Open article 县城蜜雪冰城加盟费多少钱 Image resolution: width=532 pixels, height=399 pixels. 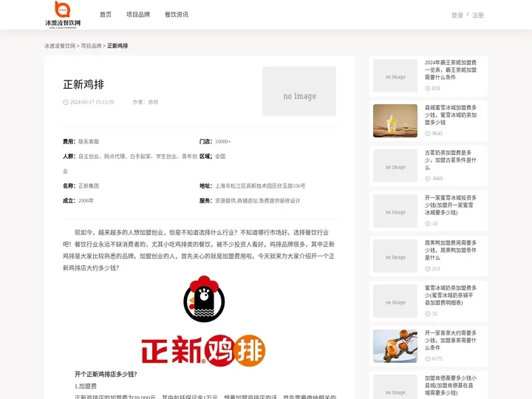(451, 115)
